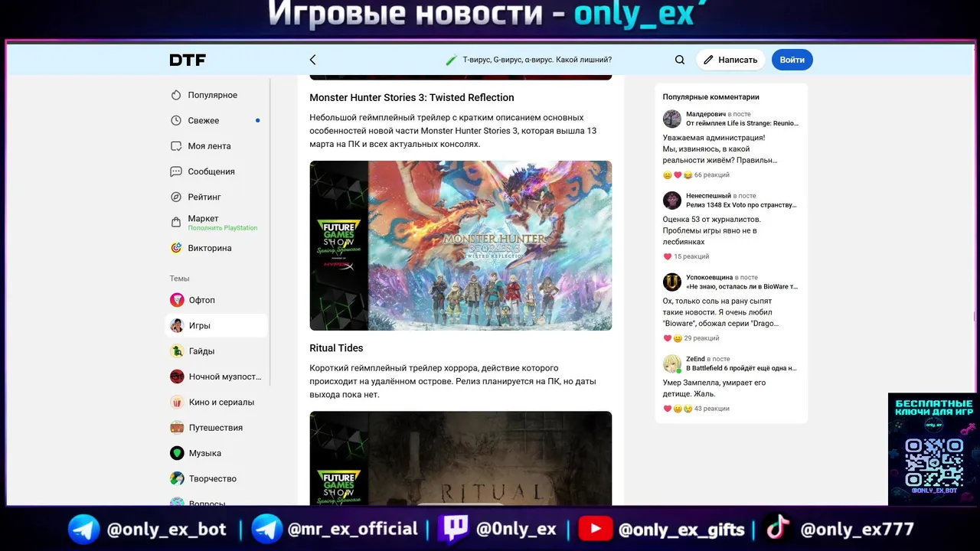Click the Monster Hunter Stories 3: Twisted Reflection heading

coord(412,97)
